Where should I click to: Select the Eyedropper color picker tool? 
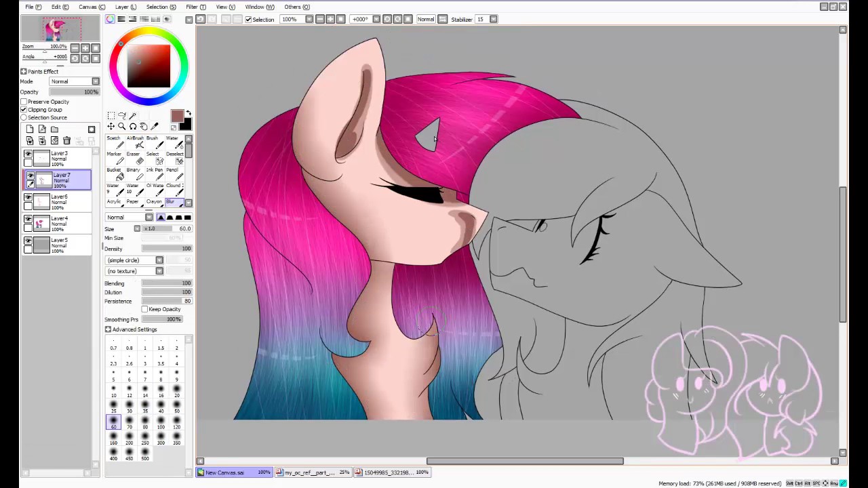point(155,126)
